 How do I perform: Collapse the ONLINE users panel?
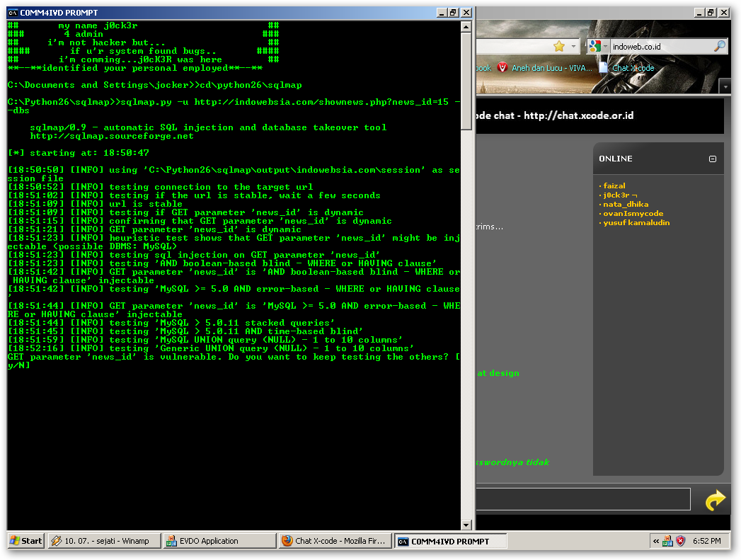pyautogui.click(x=713, y=159)
